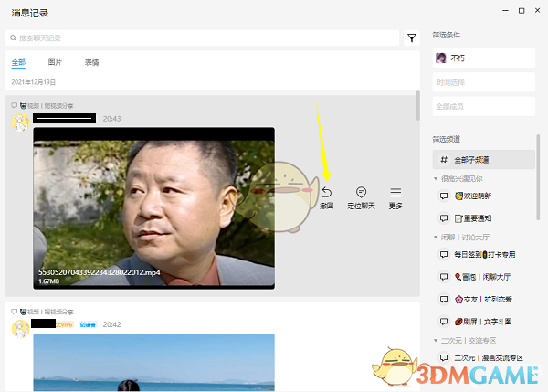Viewport: 548px width, 392px height.
Task: Click the 20:43 timestamp
Action: coord(111,119)
